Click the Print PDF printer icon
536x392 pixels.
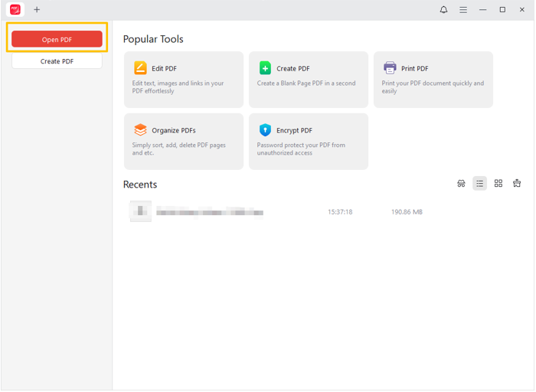pos(390,68)
